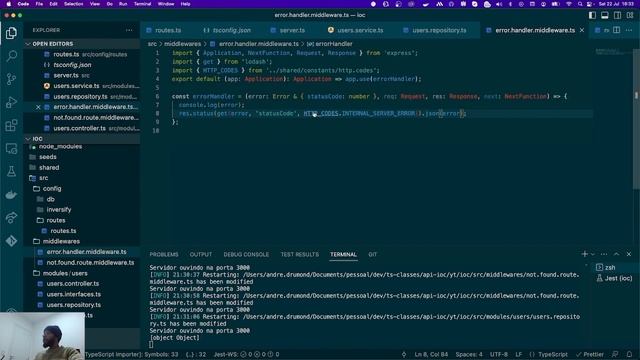
Task: Open the Terminal menu in menu bar
Action: (142, 4)
